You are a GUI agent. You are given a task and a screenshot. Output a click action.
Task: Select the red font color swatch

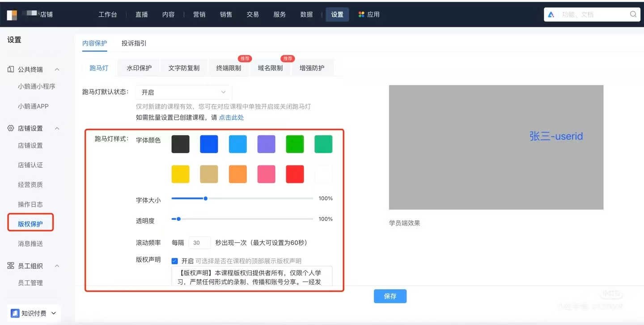pos(295,174)
